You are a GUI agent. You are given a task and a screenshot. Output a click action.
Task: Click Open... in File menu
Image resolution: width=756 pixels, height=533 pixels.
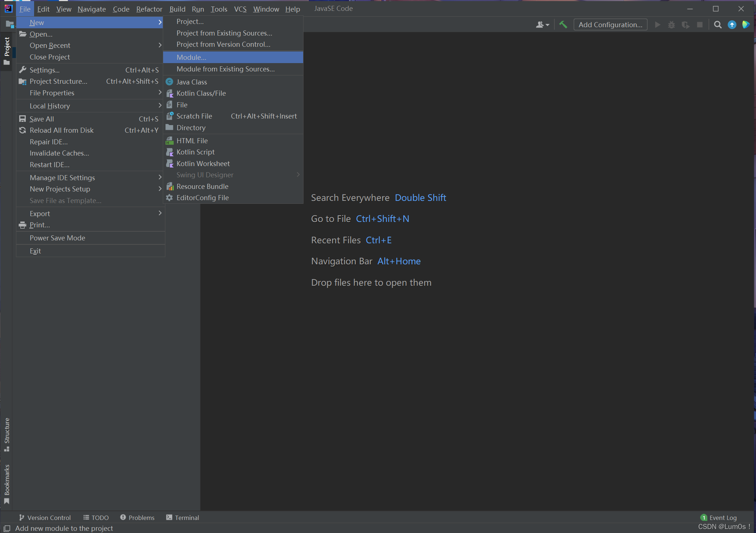[90, 34]
